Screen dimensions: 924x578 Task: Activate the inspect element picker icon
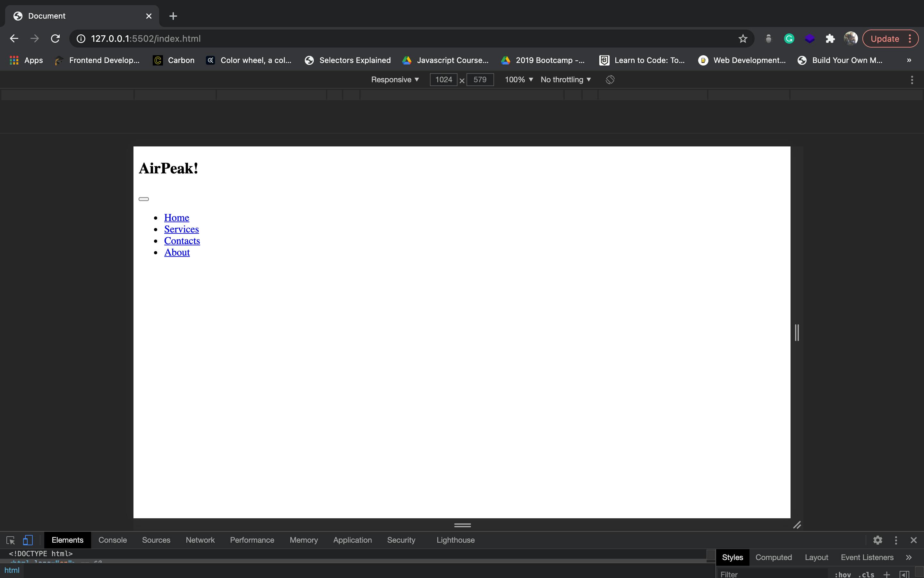(11, 540)
